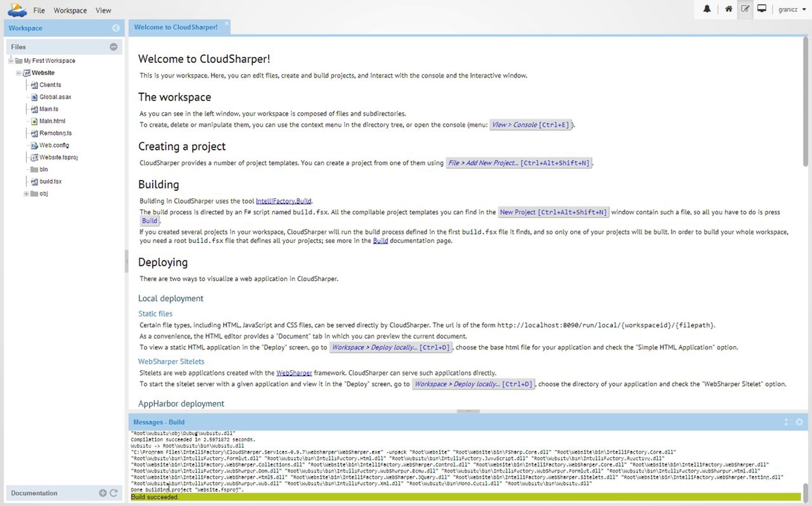
Task: Collapse the Website project node
Action: (19, 73)
